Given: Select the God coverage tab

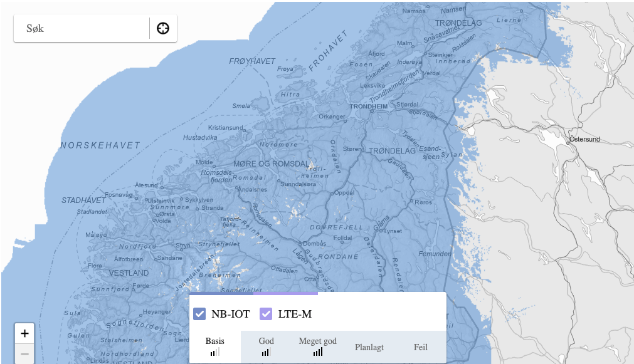Looking at the screenshot, I should coord(266,346).
